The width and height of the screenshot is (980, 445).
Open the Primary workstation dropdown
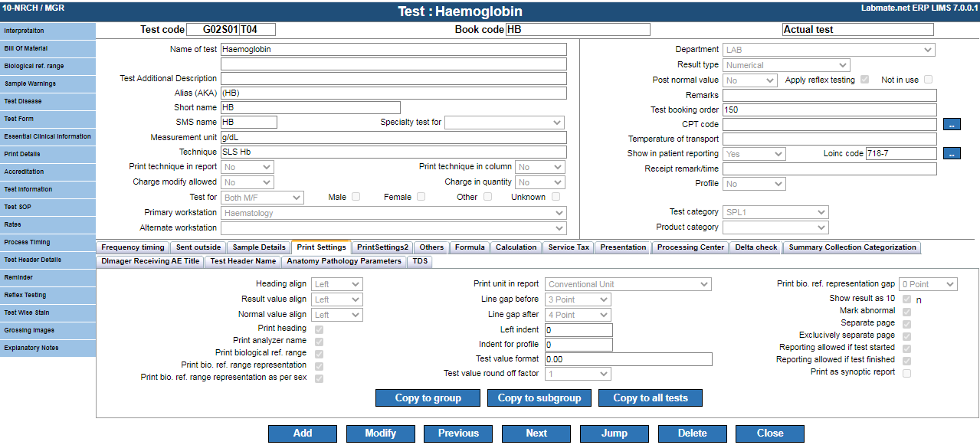[394, 213]
